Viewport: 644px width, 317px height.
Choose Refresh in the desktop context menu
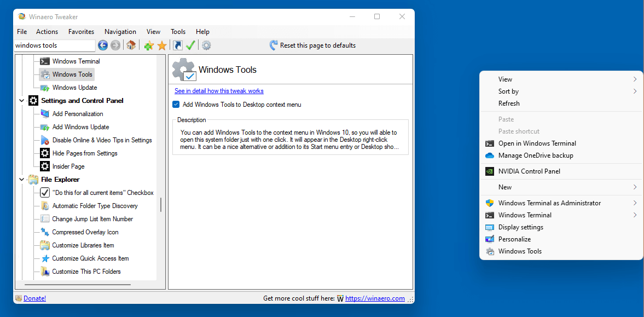point(561,103)
